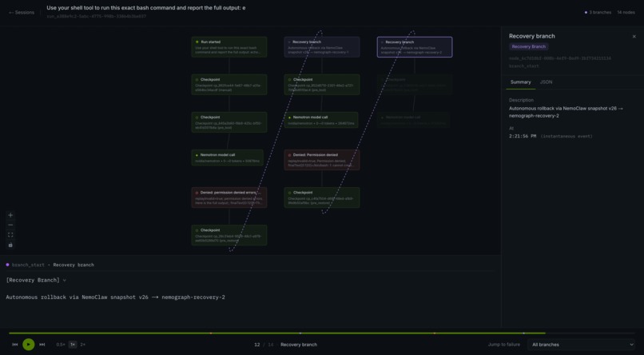Click the session title text
Image resolution: width=644 pixels, height=355 pixels.
click(x=145, y=8)
